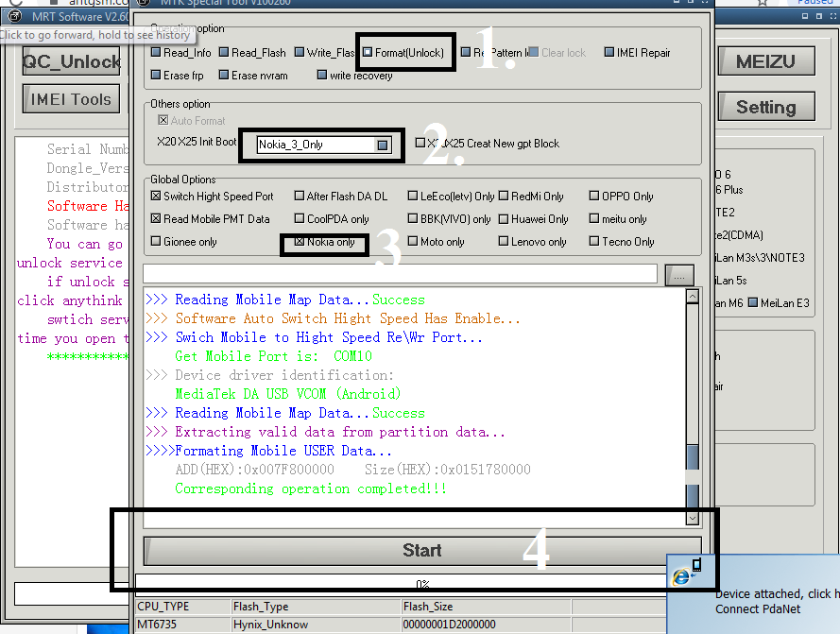
Task: Enable After Flash DA DL checkbox
Action: click(x=300, y=197)
